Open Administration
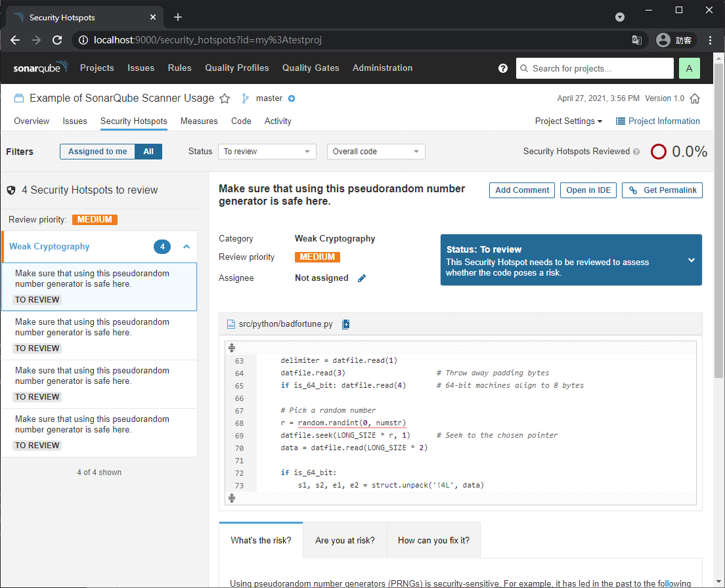Screen dimensions: 725x588 pyautogui.click(x=382, y=68)
